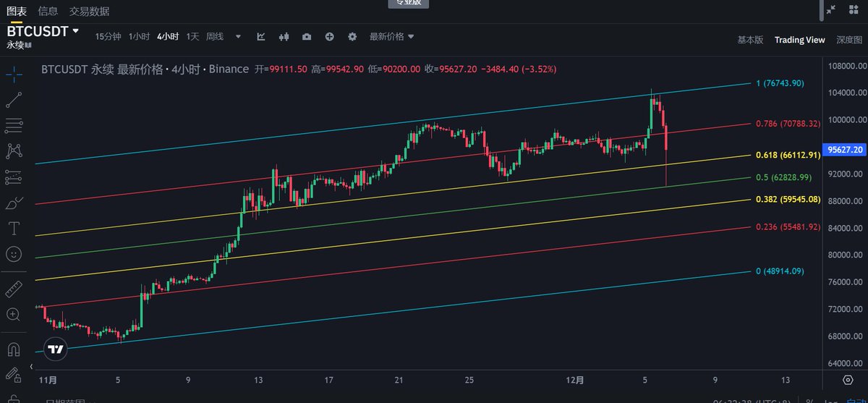The width and height of the screenshot is (868, 403).
Task: Click the 低=90200.00 low value in legend
Action: click(x=393, y=69)
